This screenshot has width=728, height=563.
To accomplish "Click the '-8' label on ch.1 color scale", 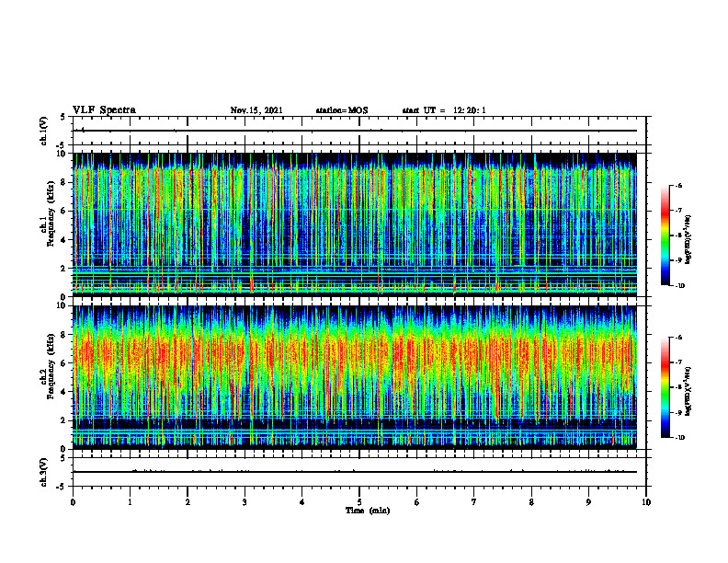I will click(678, 236).
